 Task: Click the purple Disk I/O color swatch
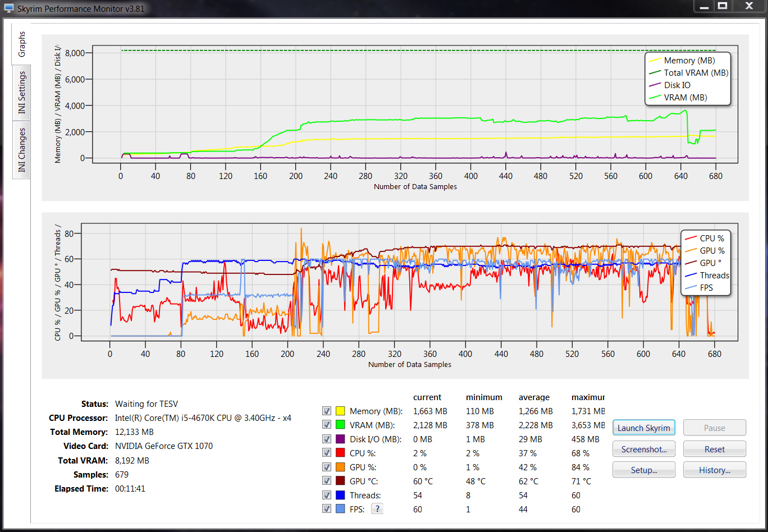[340, 439]
